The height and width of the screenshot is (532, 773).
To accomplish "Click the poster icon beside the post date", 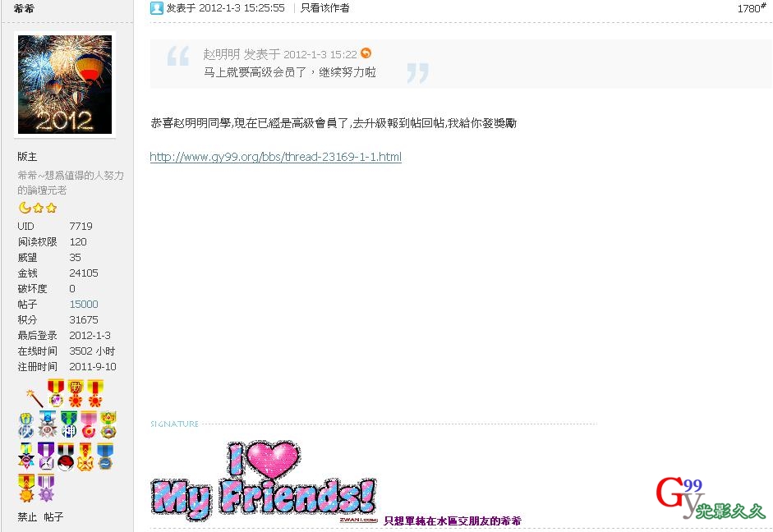I will point(157,8).
